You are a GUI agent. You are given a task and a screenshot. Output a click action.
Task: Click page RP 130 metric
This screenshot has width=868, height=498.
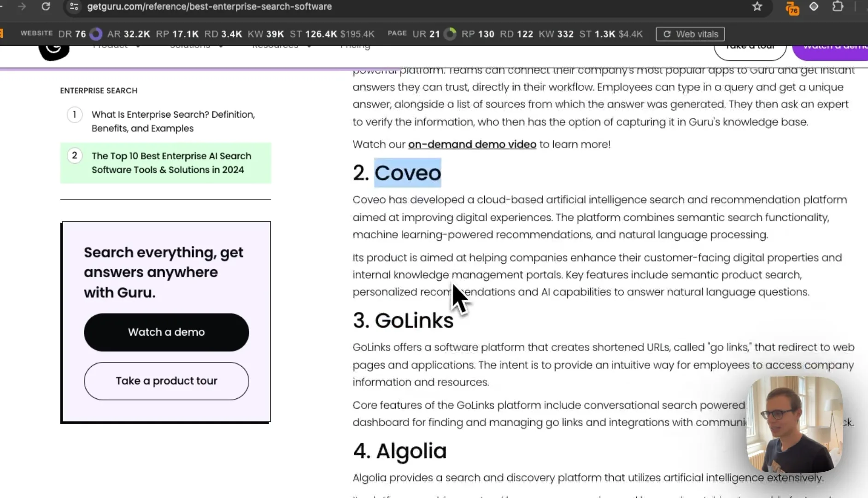(x=478, y=34)
